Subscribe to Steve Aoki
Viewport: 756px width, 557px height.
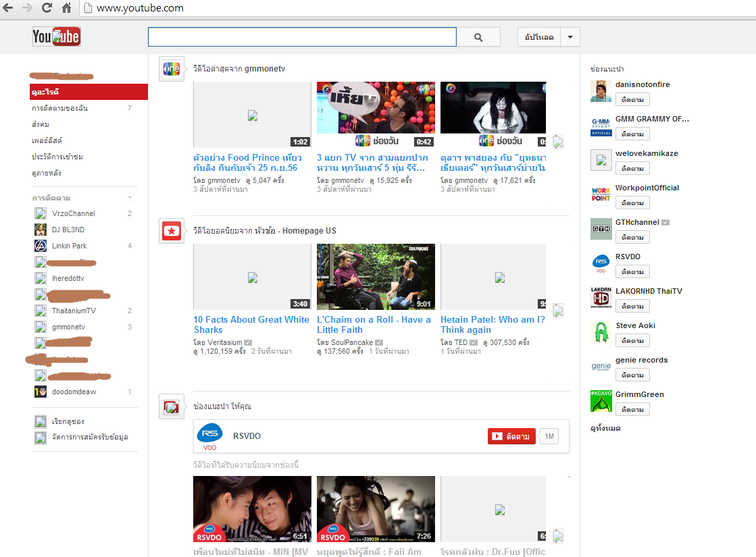[632, 341]
